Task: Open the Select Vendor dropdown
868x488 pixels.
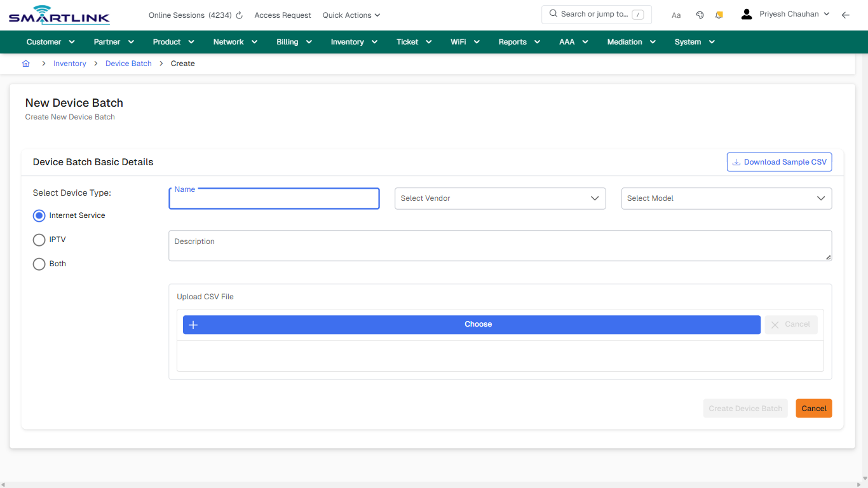Action: point(499,198)
